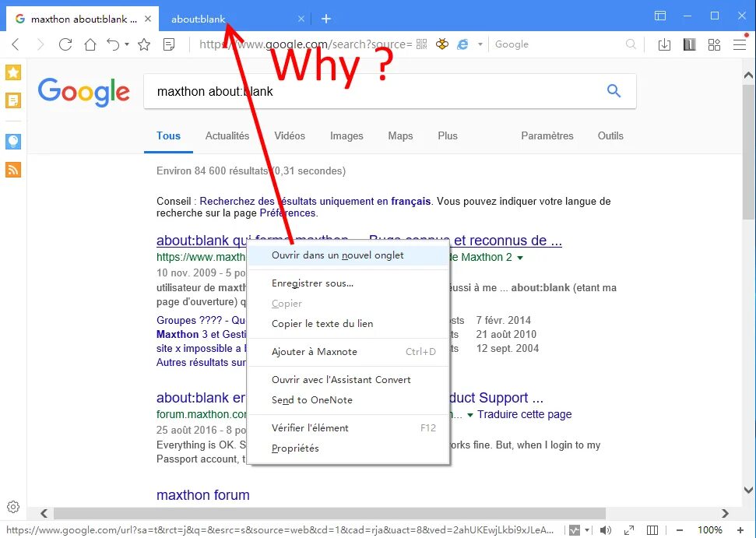Viewport: 756px width, 538px height.
Task: Click 'Recherchez des résultats uniquement en français' link
Action: click(315, 201)
